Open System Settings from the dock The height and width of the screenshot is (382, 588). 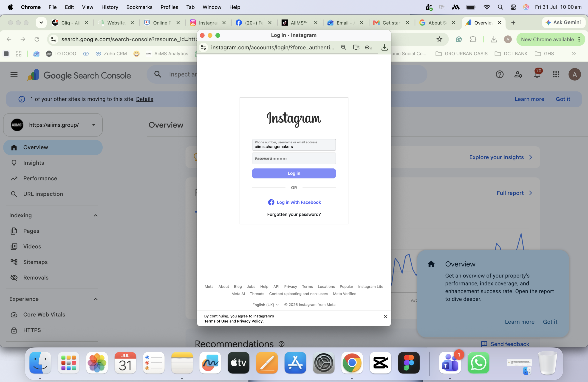(324, 363)
